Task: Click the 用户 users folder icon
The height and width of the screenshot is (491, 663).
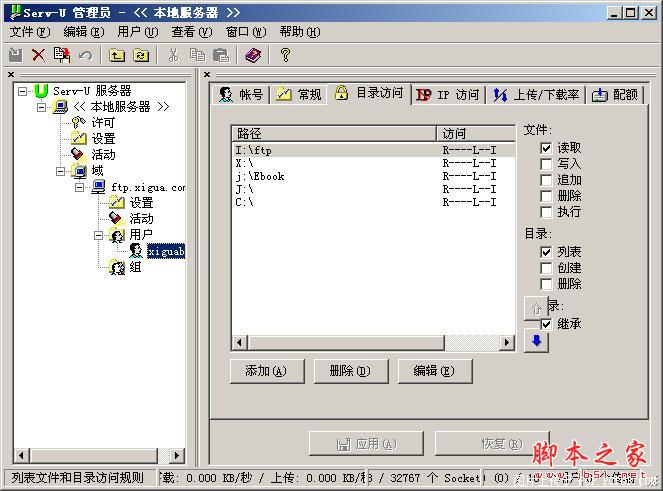Action: pyautogui.click(x=117, y=235)
